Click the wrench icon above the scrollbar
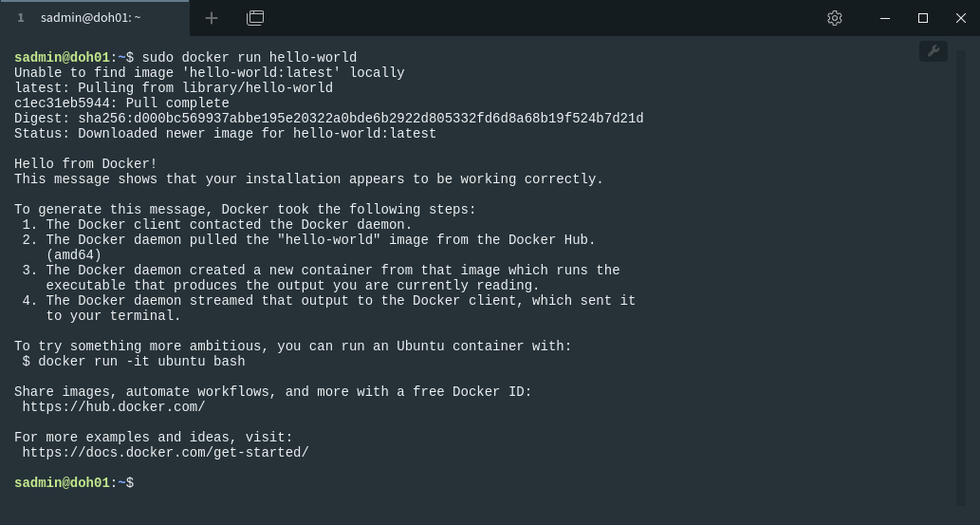This screenshot has width=980, height=525. tap(934, 51)
